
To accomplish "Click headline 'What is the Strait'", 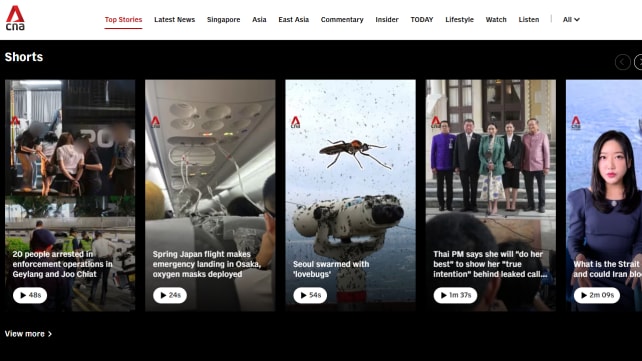I will (x=607, y=269).
